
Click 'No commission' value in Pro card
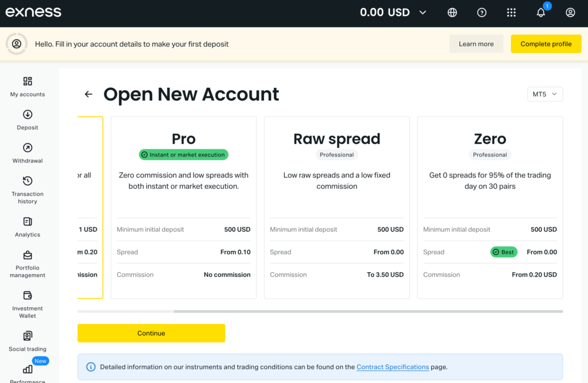tap(227, 274)
